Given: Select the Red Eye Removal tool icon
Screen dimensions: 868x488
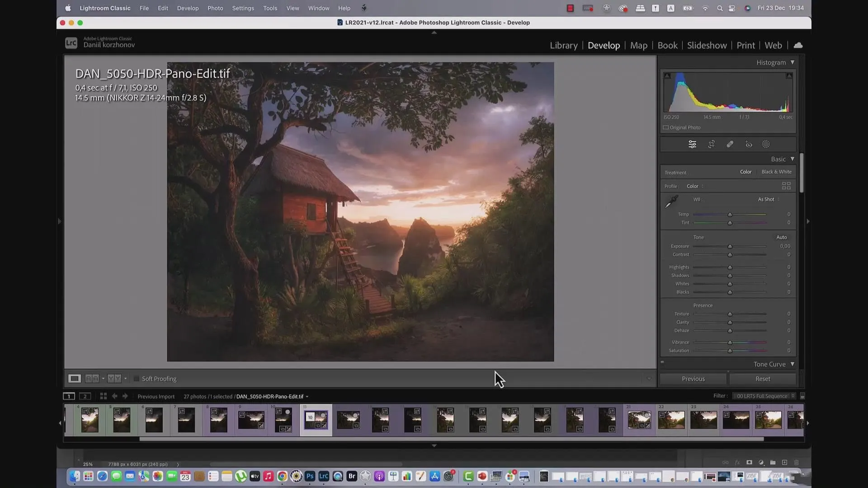Looking at the screenshot, I should (x=749, y=144).
